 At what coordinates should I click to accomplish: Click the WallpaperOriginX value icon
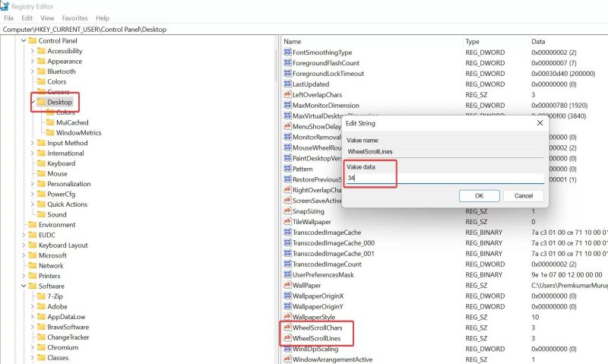point(287,296)
